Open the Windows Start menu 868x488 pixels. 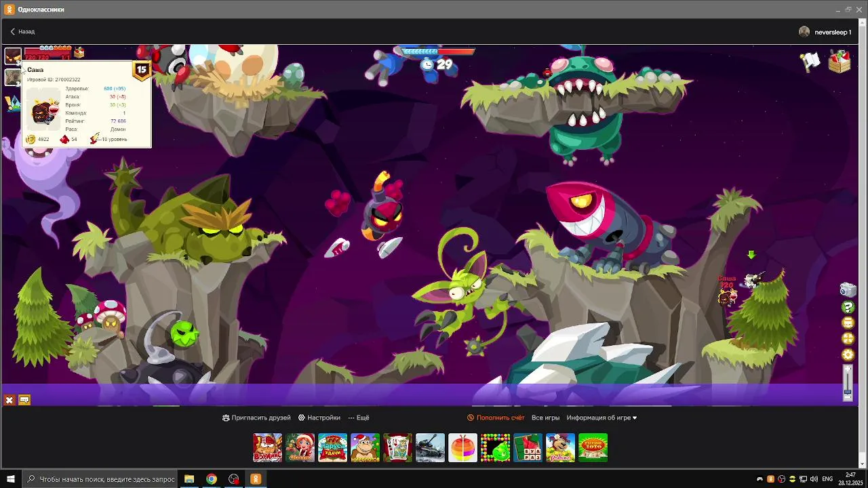point(11,479)
